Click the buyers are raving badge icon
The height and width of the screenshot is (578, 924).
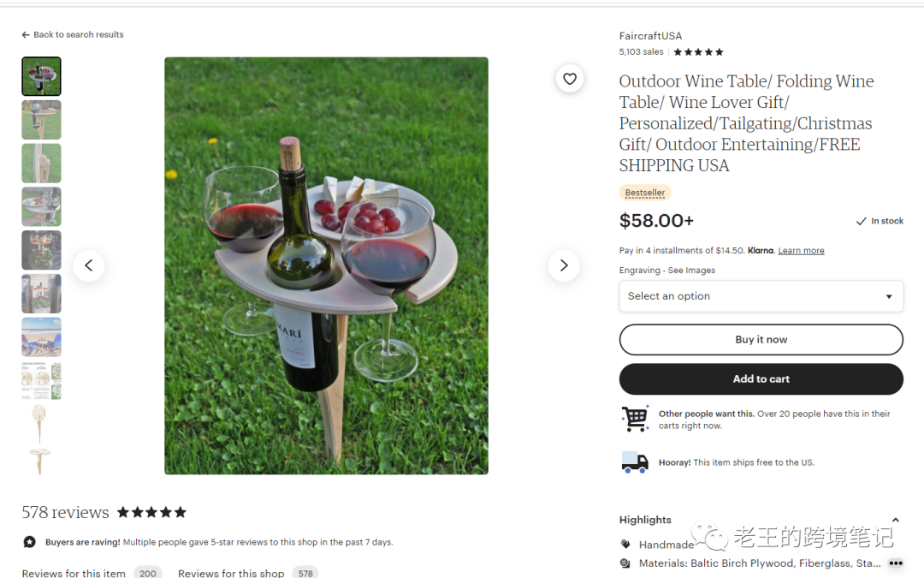tap(30, 542)
